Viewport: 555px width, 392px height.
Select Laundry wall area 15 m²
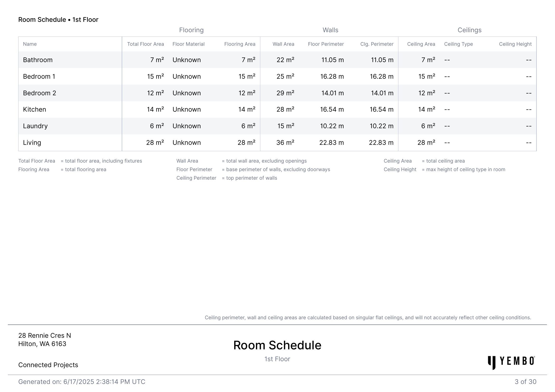pyautogui.click(x=286, y=126)
